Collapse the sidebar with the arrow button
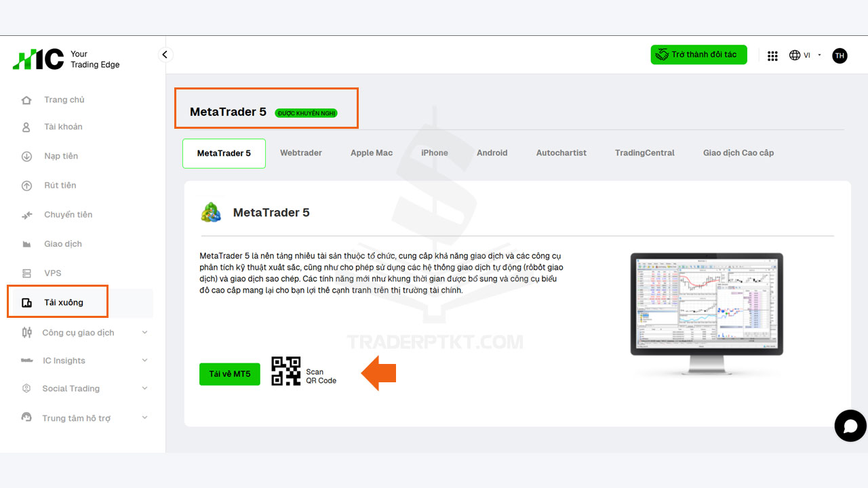 pyautogui.click(x=165, y=55)
